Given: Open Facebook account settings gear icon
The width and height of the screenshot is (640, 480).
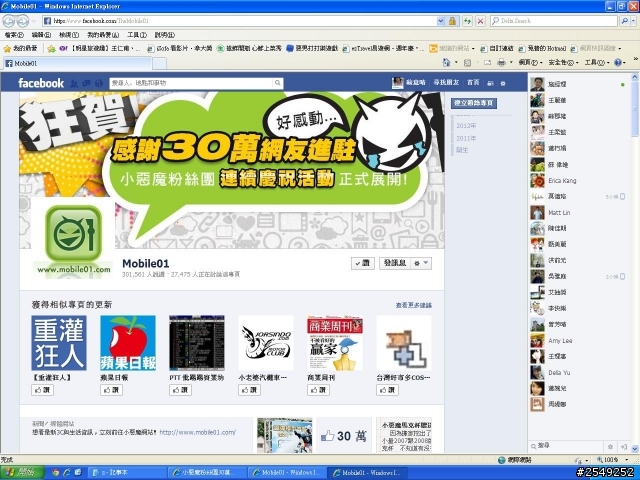Looking at the screenshot, I should 503,83.
